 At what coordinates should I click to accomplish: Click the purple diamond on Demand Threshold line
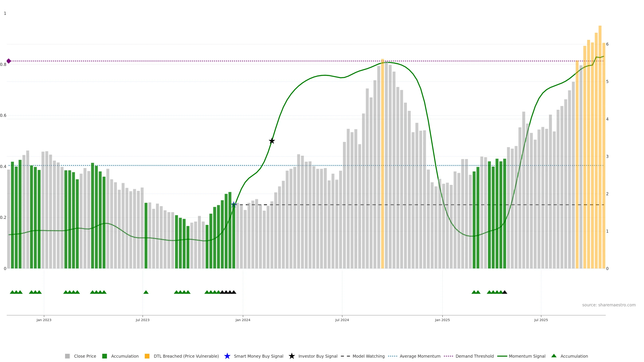point(9,61)
